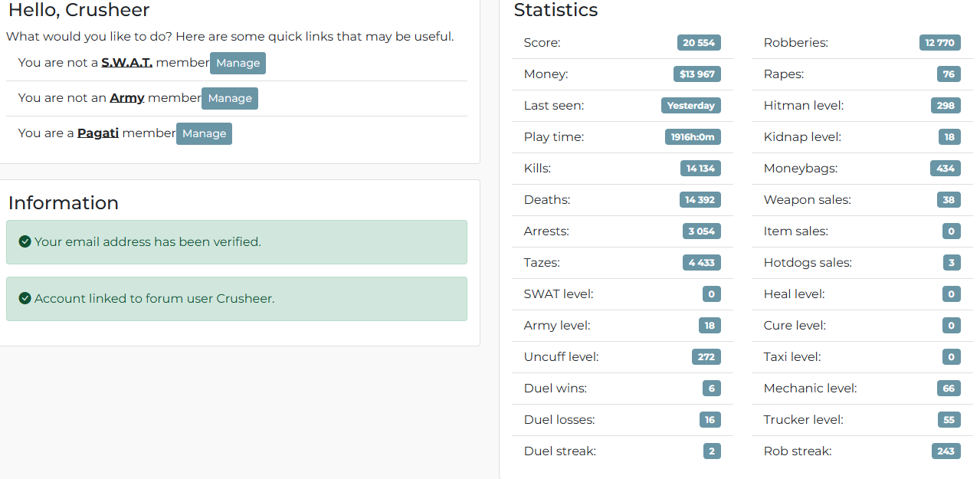Select the Last seen Yesterday badge
The height and width of the screenshot is (479, 980).
pyautogui.click(x=691, y=106)
